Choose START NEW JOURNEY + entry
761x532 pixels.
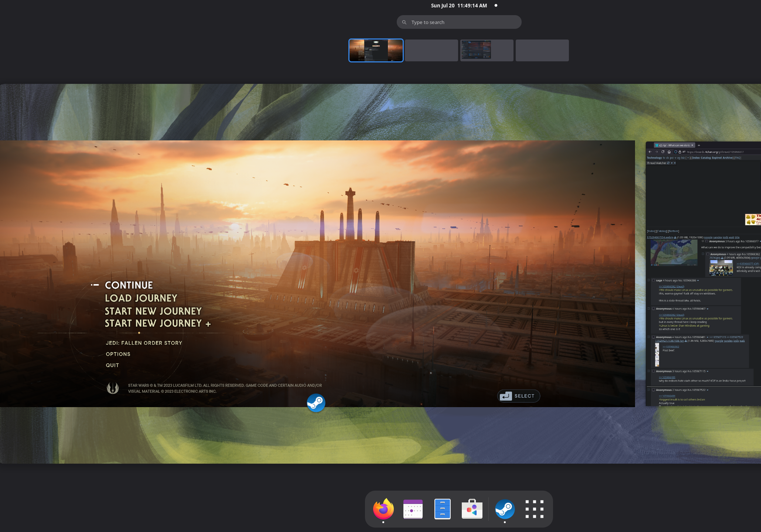[158, 324]
